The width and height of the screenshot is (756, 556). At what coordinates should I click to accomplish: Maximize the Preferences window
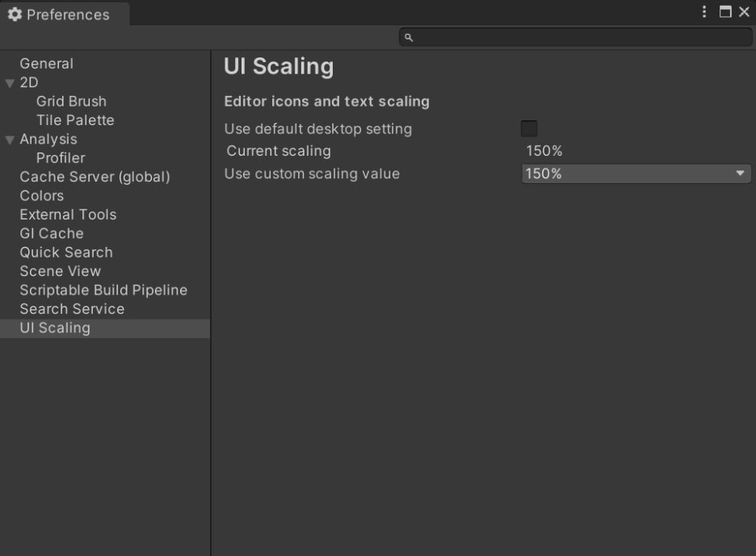point(725,12)
